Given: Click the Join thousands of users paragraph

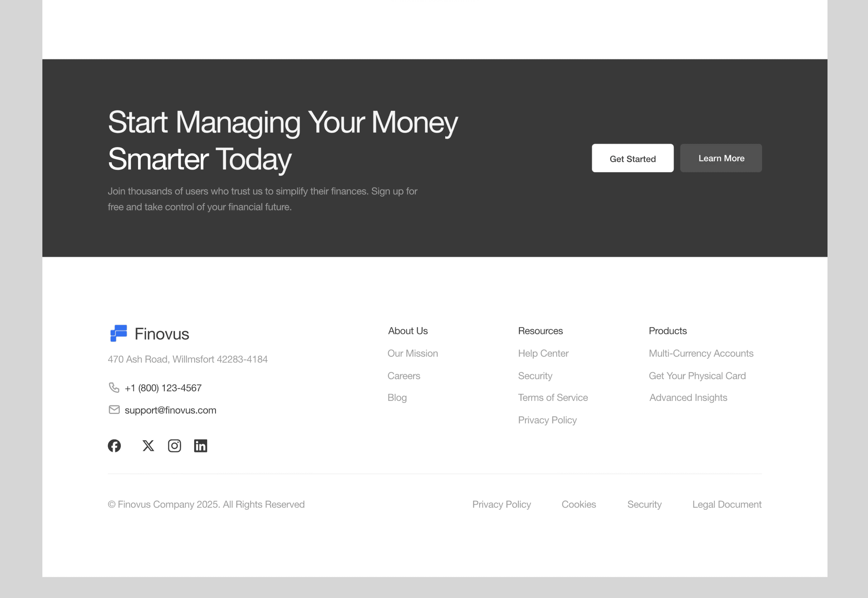Looking at the screenshot, I should pyautogui.click(x=262, y=199).
